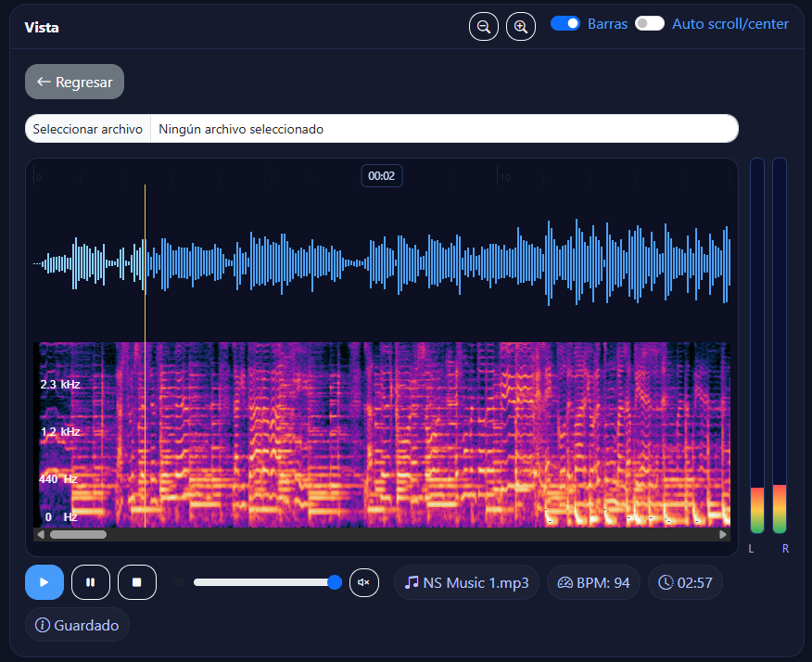The height and width of the screenshot is (662, 812).
Task: Pause audio playback
Action: click(90, 582)
